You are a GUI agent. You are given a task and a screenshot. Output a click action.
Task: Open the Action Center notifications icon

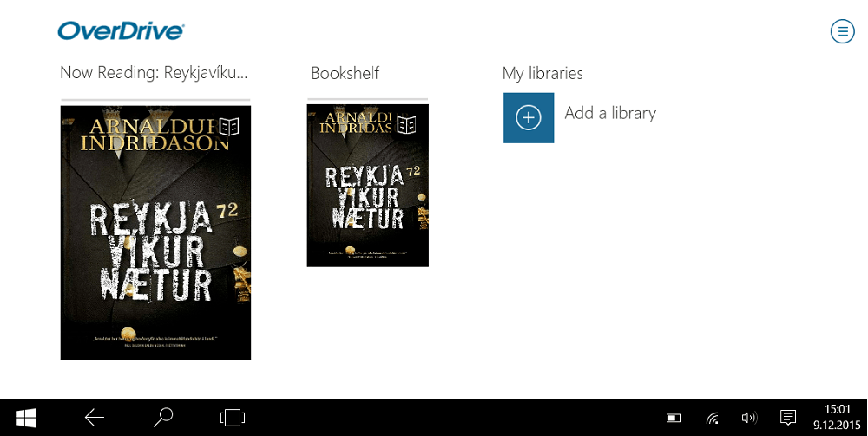tap(788, 418)
